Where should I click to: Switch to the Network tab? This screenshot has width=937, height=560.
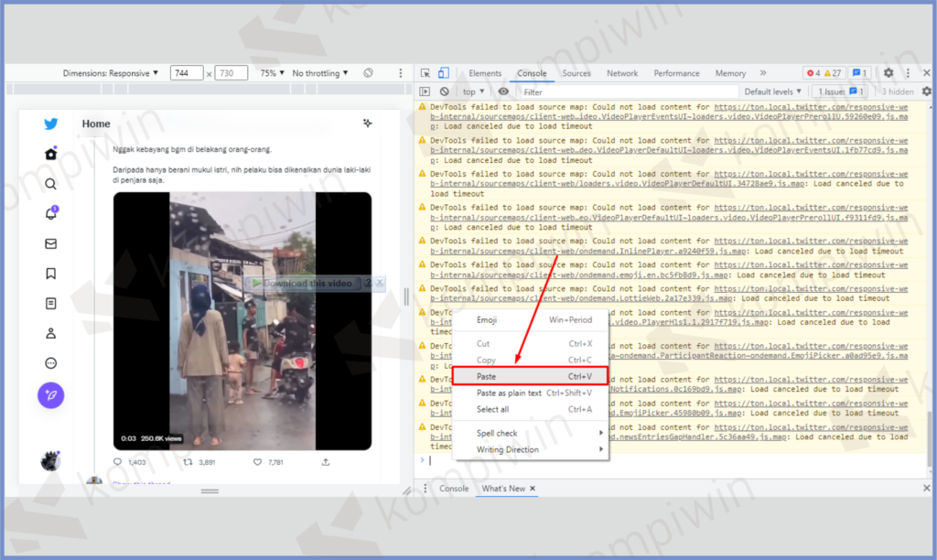(x=622, y=73)
